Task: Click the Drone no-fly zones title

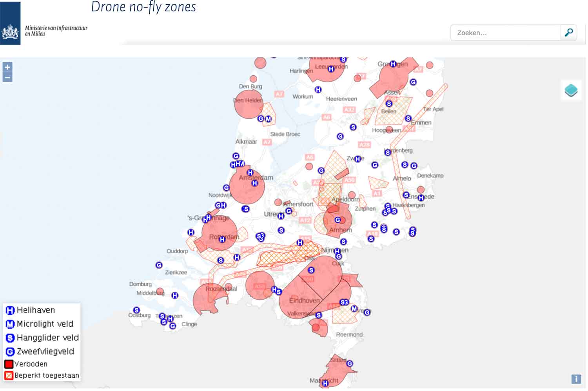Action: click(143, 7)
